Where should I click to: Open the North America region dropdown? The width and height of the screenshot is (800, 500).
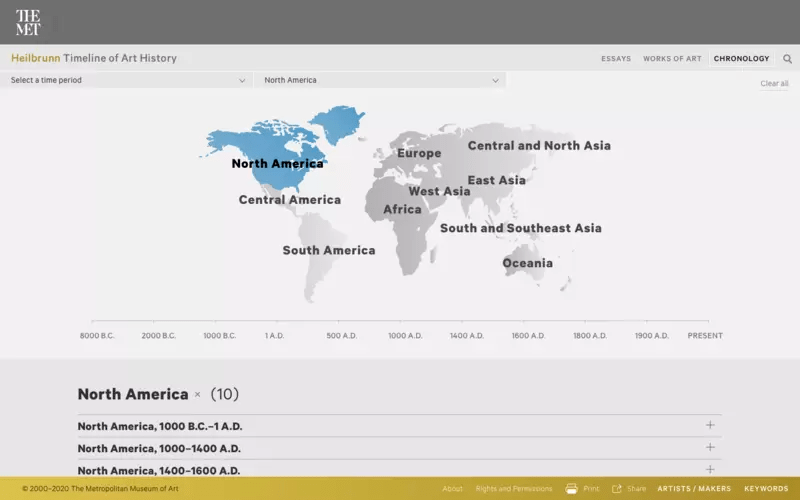[380, 80]
